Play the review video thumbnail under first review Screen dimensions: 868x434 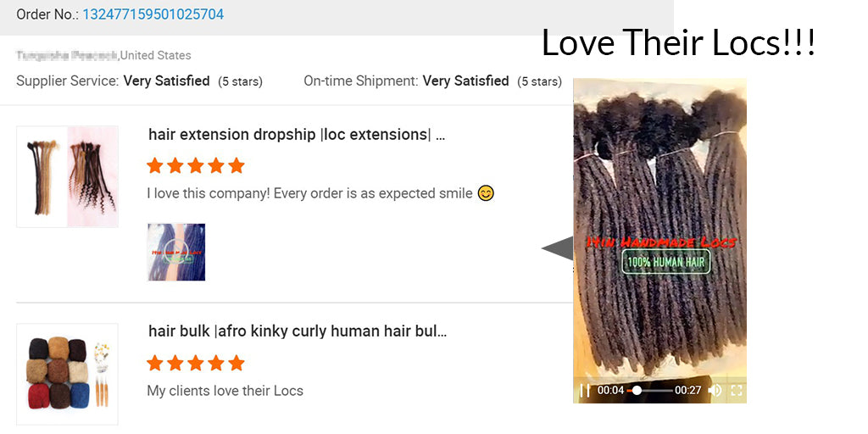[176, 252]
